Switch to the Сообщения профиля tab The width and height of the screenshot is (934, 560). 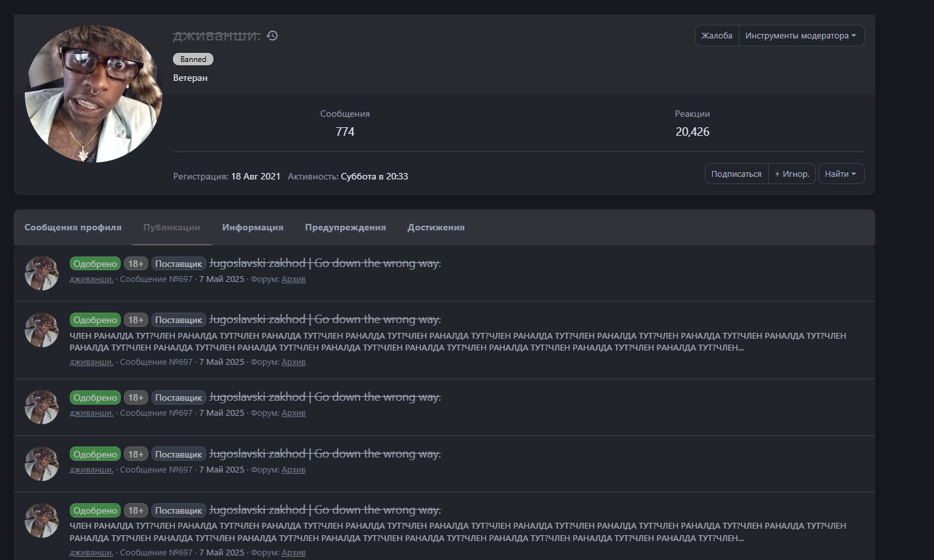point(73,228)
